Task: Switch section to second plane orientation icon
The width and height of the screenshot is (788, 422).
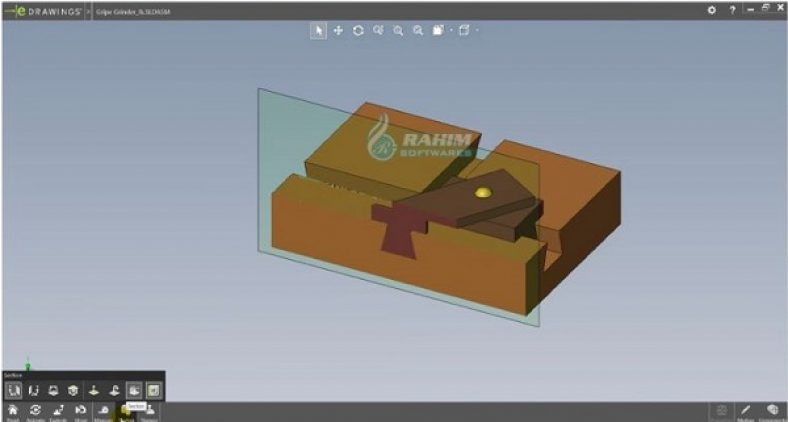Action: tap(34, 390)
